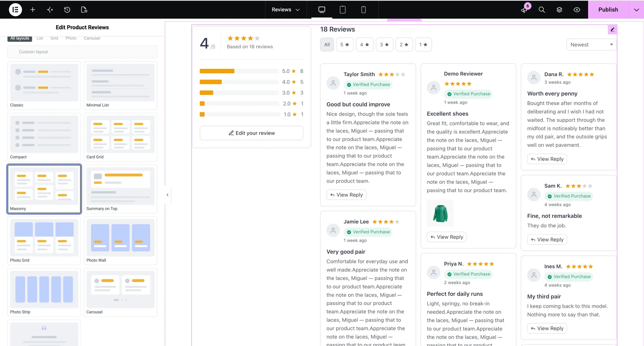The height and width of the screenshot is (346, 644).
Task: Choose the Card Grid layout thumbnail
Action: tap(120, 137)
